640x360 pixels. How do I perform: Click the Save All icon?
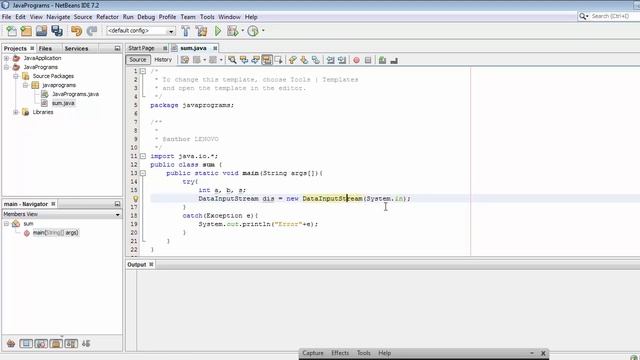click(x=57, y=31)
